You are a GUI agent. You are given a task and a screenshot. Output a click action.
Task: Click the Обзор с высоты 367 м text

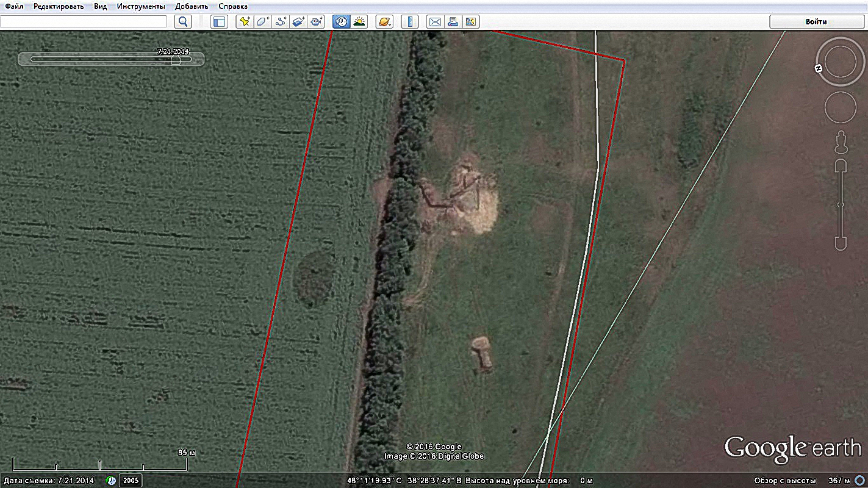click(x=802, y=481)
